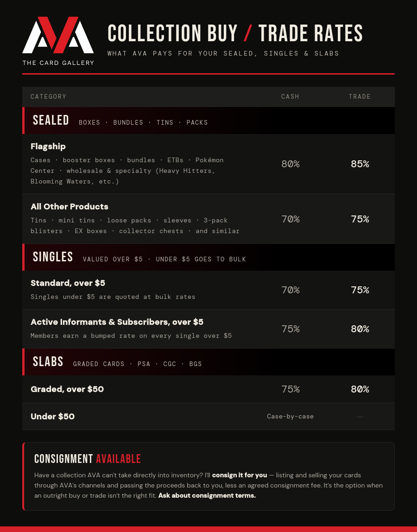This screenshot has width=417, height=532.
Task: Select the TRADE column header
Action: 360,97
